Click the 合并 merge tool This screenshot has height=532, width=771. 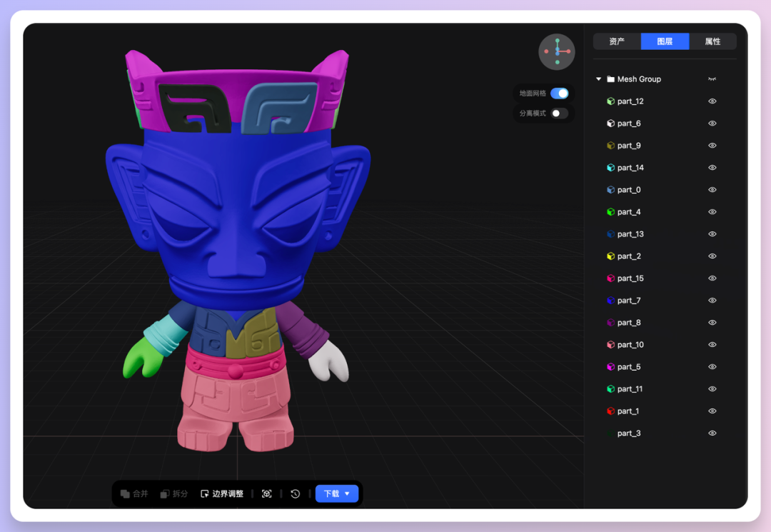tap(134, 493)
